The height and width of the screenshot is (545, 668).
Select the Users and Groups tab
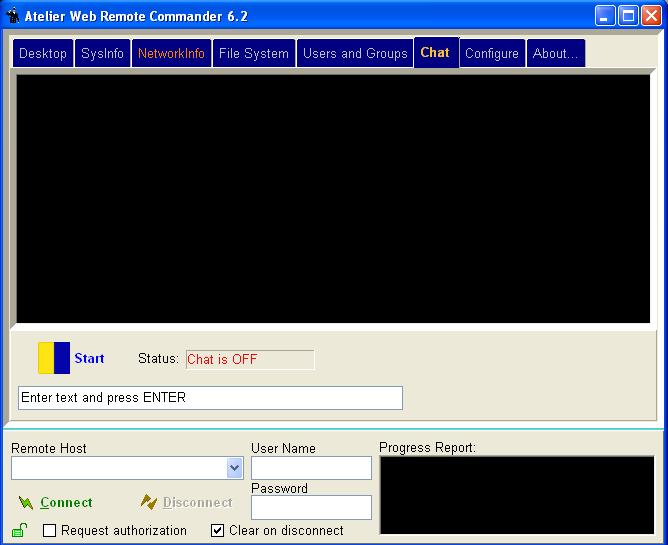355,53
